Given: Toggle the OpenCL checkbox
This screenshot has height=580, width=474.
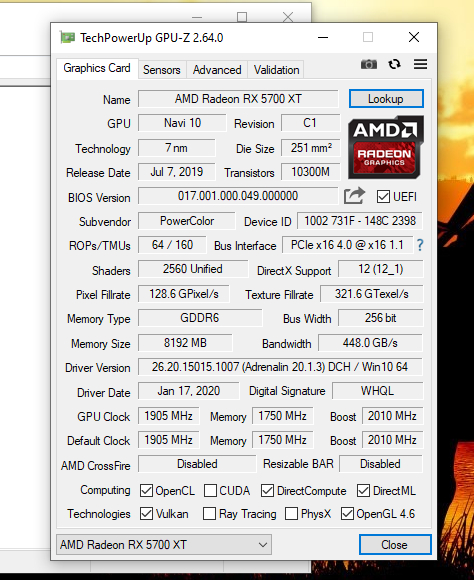Looking at the screenshot, I should point(147,490).
